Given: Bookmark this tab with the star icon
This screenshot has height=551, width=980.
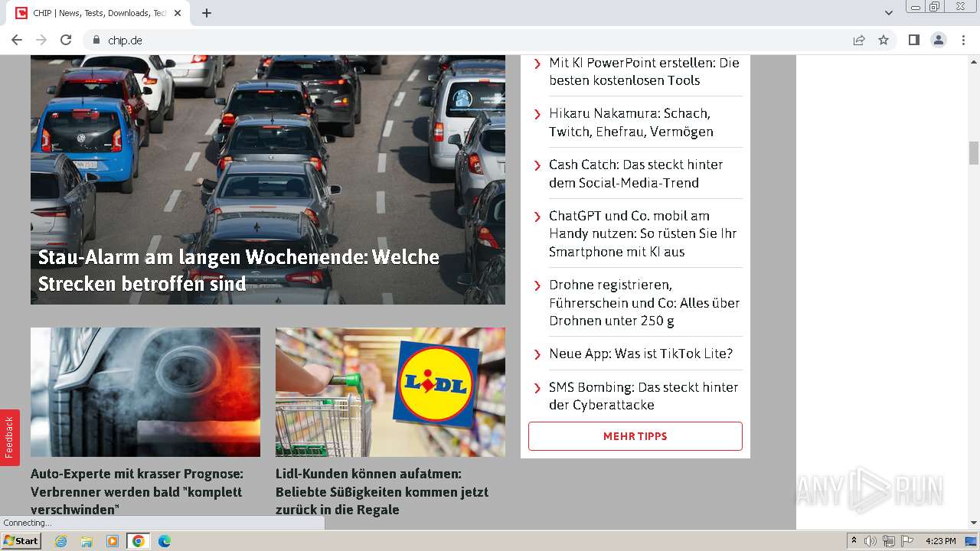Looking at the screenshot, I should 884,40.
